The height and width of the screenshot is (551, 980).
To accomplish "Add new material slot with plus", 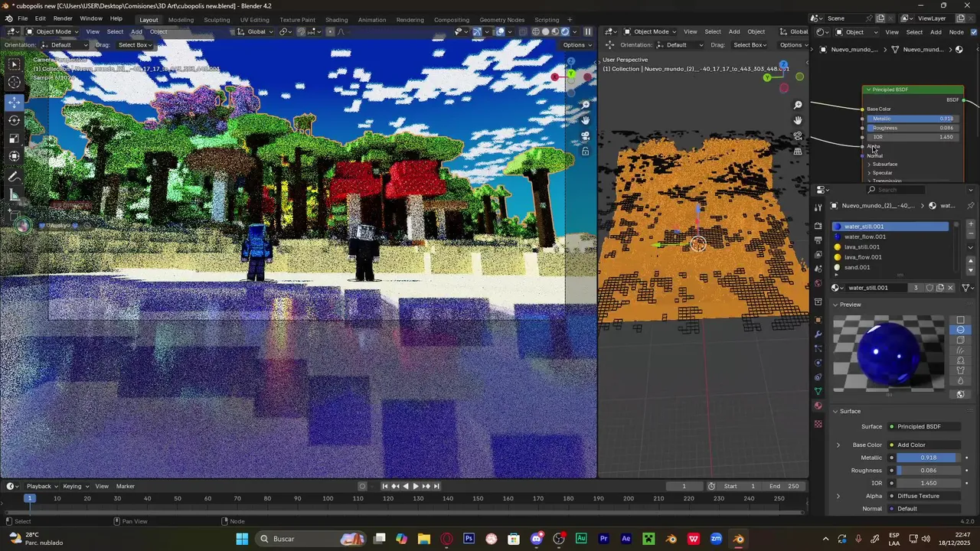I will [x=971, y=224].
